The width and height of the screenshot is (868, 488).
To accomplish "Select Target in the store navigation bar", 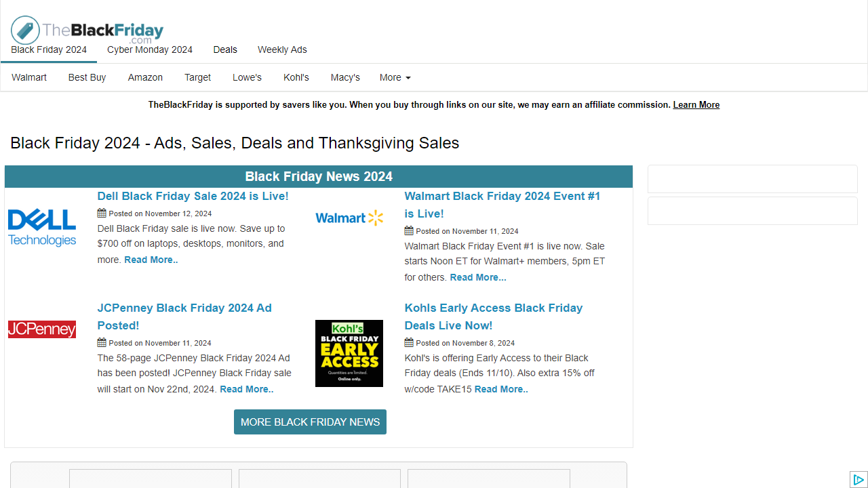I will (197, 77).
